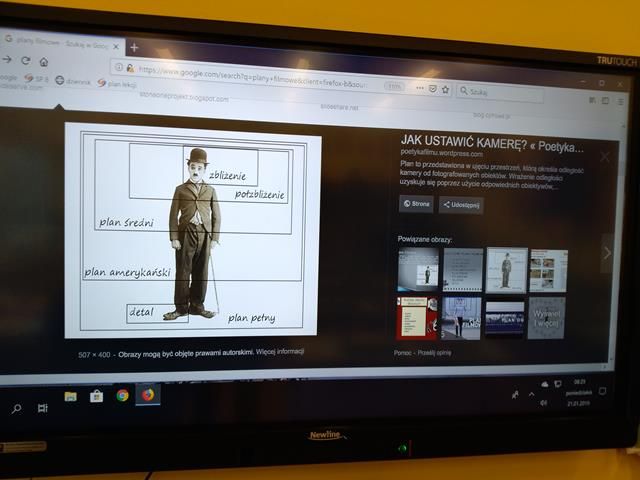
Task: Click the Szukaj search box
Action: [x=500, y=93]
